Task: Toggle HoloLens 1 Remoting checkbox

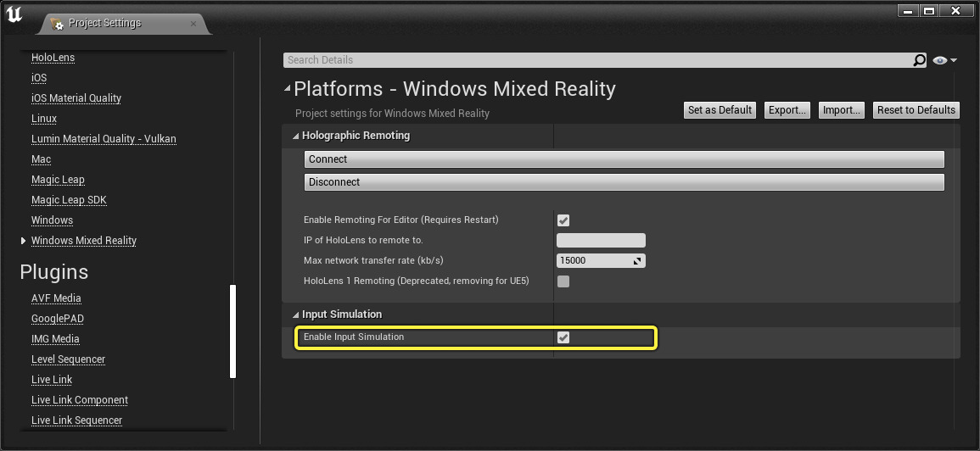Action: tap(563, 281)
